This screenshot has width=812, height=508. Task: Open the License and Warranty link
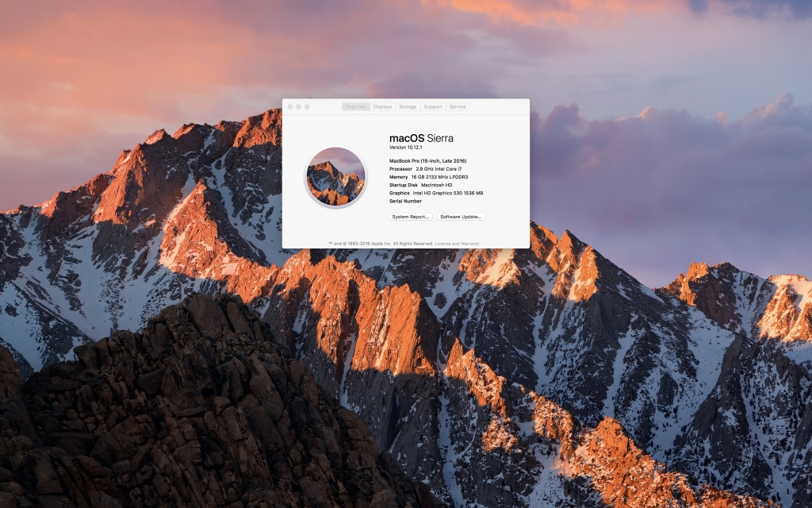[x=458, y=244]
